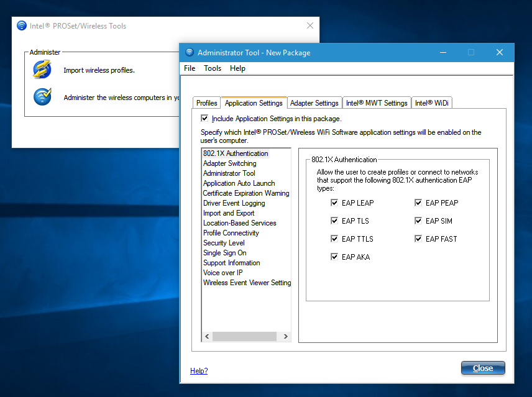Select Voice over IP setting
This screenshot has width=532, height=397.
pos(223,273)
